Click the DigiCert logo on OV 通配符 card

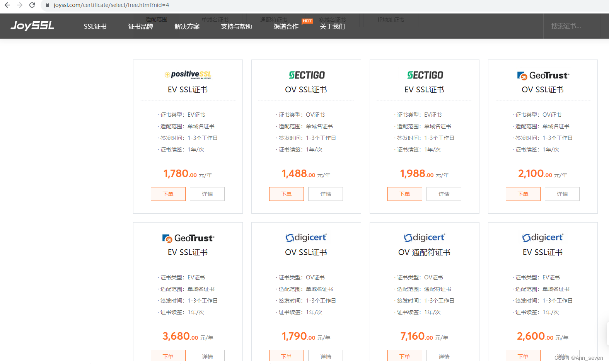click(x=425, y=237)
